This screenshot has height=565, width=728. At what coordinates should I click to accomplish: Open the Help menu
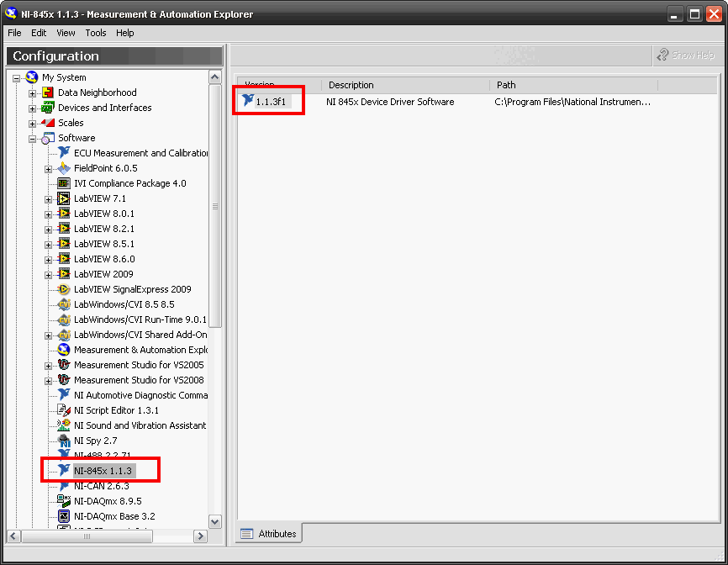pos(125,33)
